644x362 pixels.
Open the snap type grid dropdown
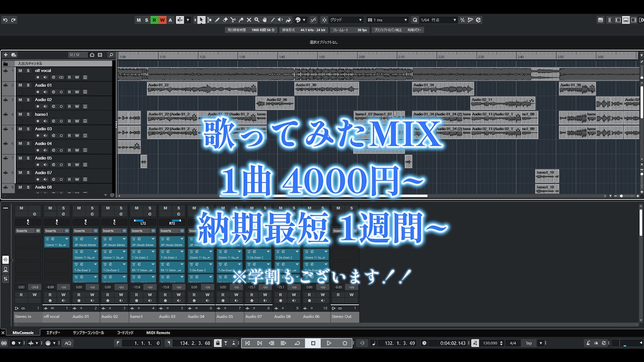(x=346, y=20)
